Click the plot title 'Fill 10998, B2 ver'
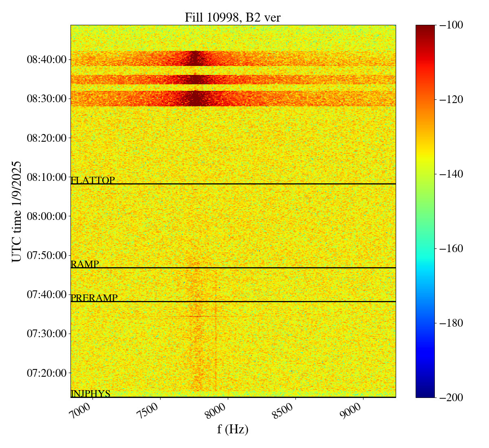The image size is (489, 448). [x=233, y=17]
